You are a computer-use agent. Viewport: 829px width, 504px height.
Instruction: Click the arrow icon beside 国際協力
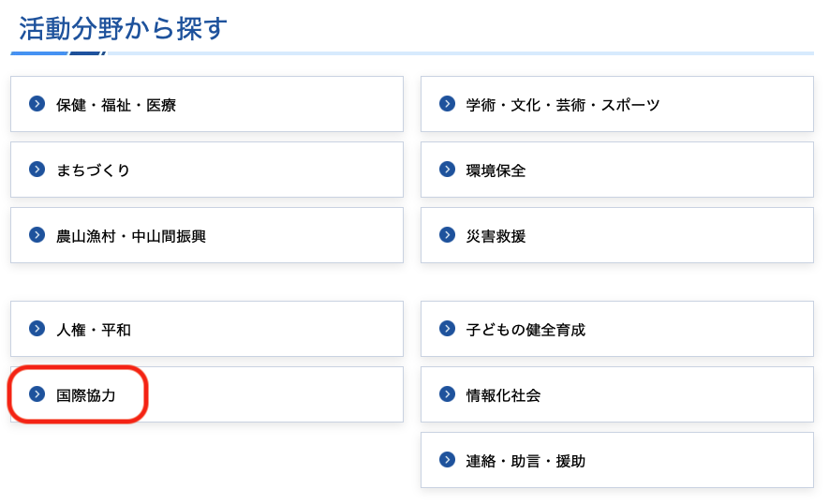click(x=37, y=394)
